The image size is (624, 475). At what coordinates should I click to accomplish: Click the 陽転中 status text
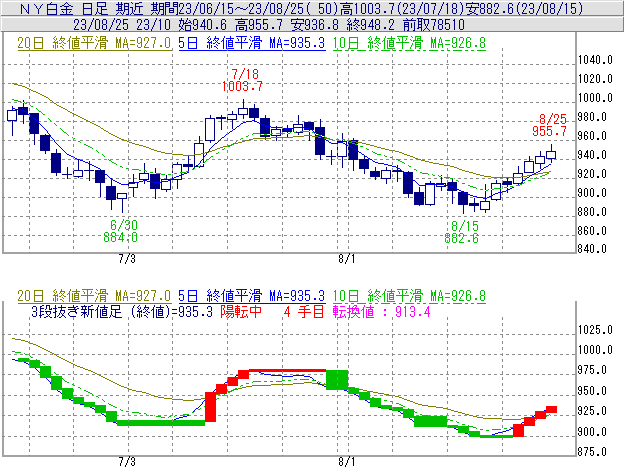pyautogui.click(x=241, y=311)
